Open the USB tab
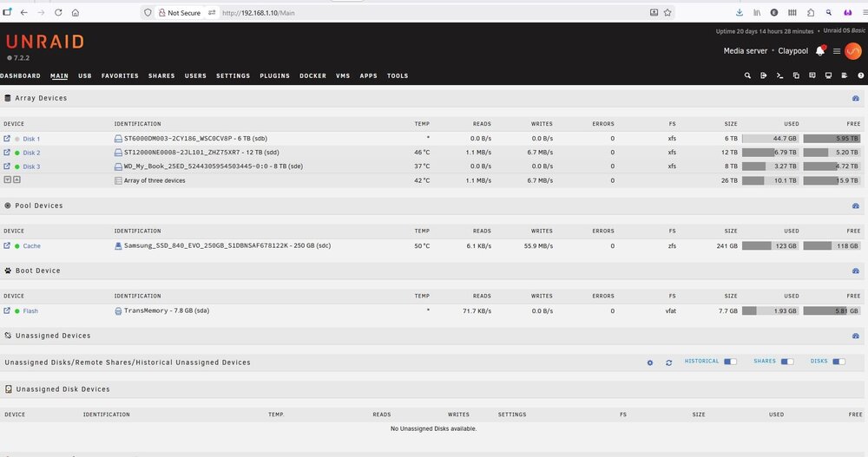The image size is (868, 457). click(85, 75)
